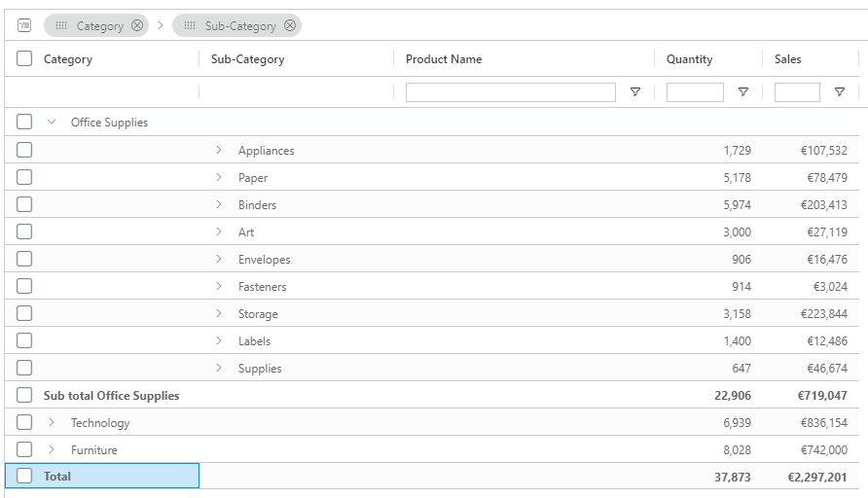Sort by the Product Name column header
The height and width of the screenshot is (498, 868).
click(x=444, y=59)
